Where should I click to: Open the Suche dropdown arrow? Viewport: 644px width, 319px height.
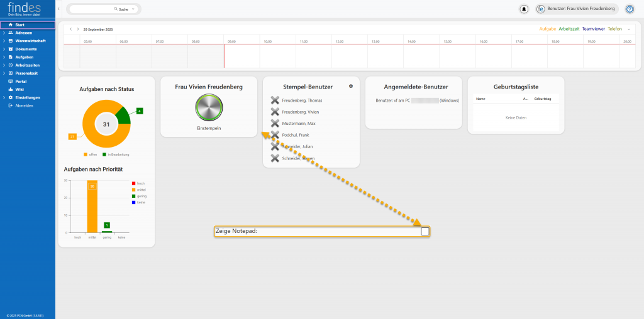pos(132,9)
